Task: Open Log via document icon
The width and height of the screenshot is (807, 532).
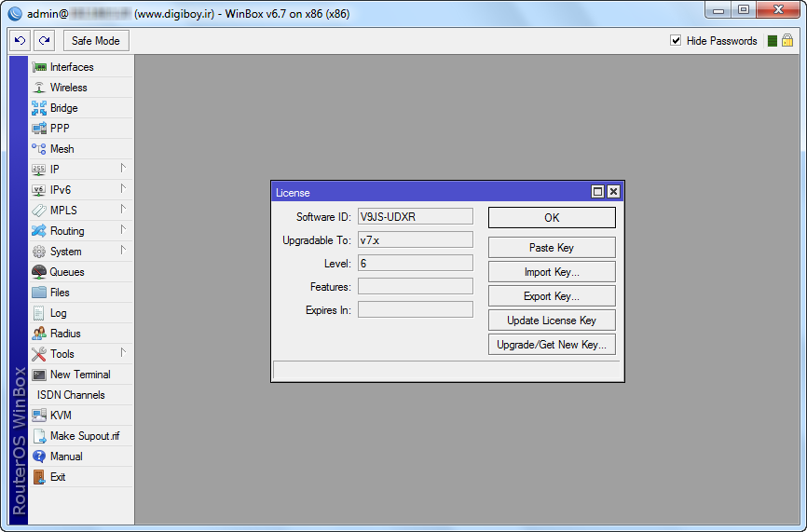Action: pos(39,313)
